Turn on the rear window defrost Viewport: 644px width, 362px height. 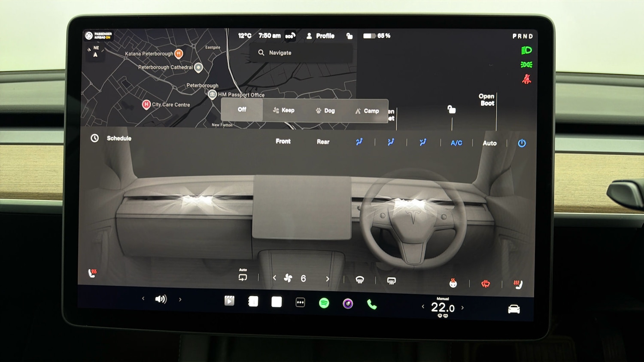(x=392, y=280)
